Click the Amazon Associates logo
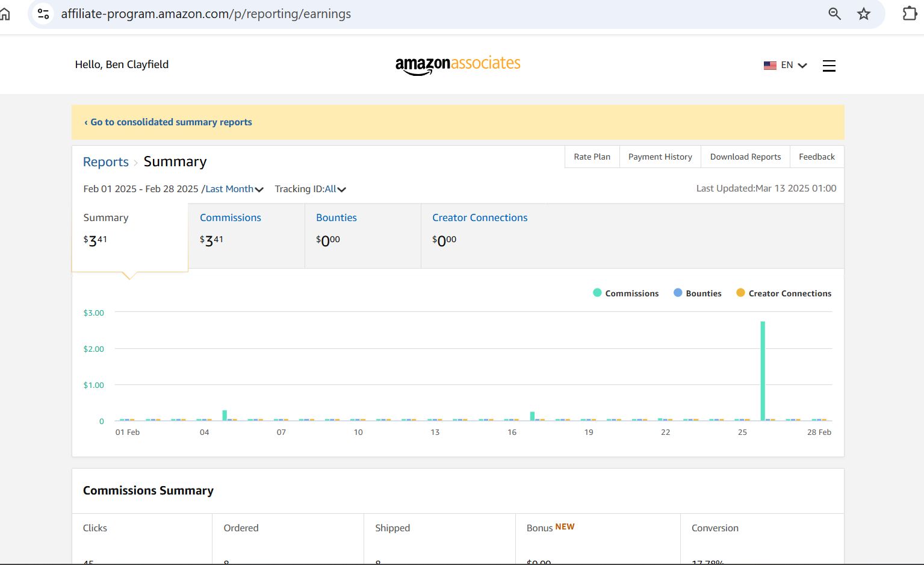Viewport: 924px width, 565px height. coord(457,64)
